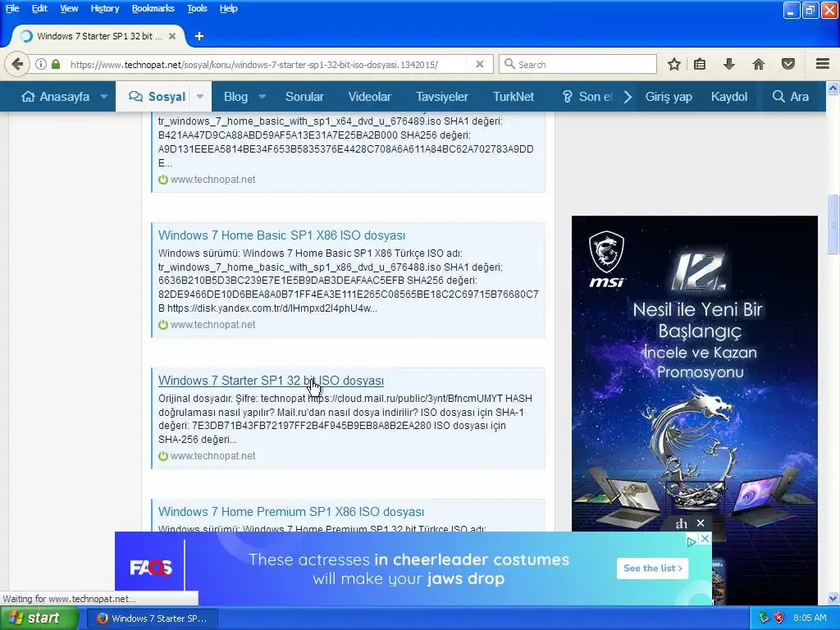Go to Sorular section
Image resolution: width=840 pixels, height=630 pixels.
[x=304, y=97]
